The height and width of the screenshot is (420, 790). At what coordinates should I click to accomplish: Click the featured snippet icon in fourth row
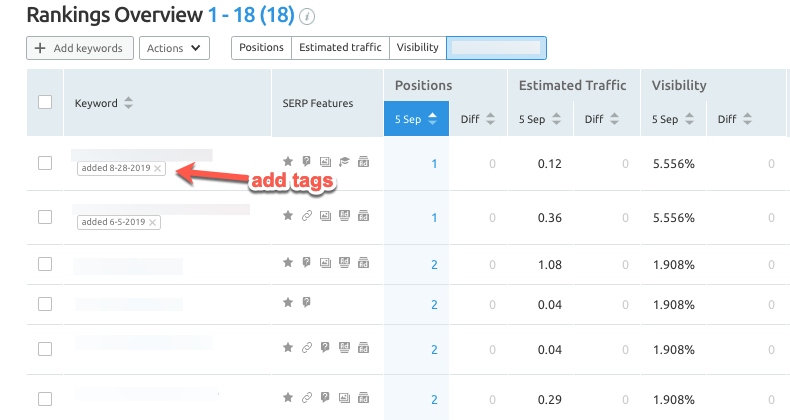[306, 303]
